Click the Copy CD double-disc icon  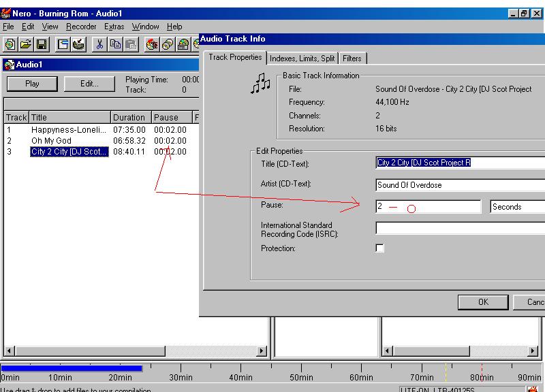(167, 44)
